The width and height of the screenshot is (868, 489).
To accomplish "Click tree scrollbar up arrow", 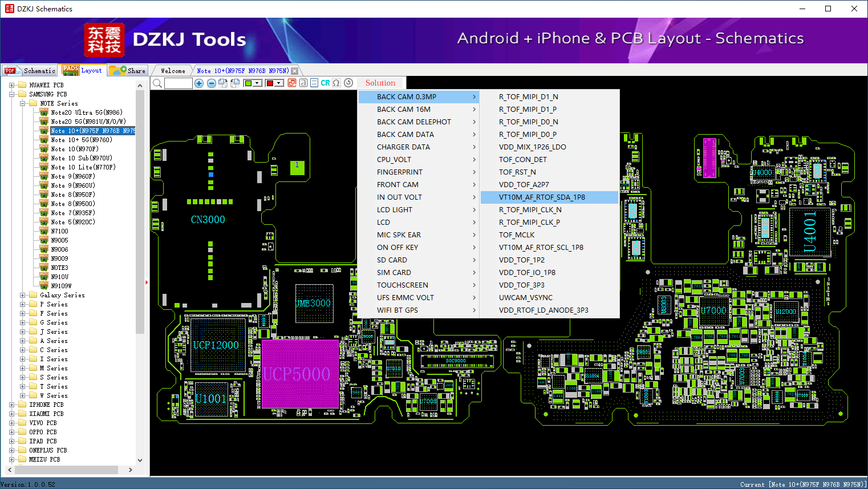I will coord(140,86).
